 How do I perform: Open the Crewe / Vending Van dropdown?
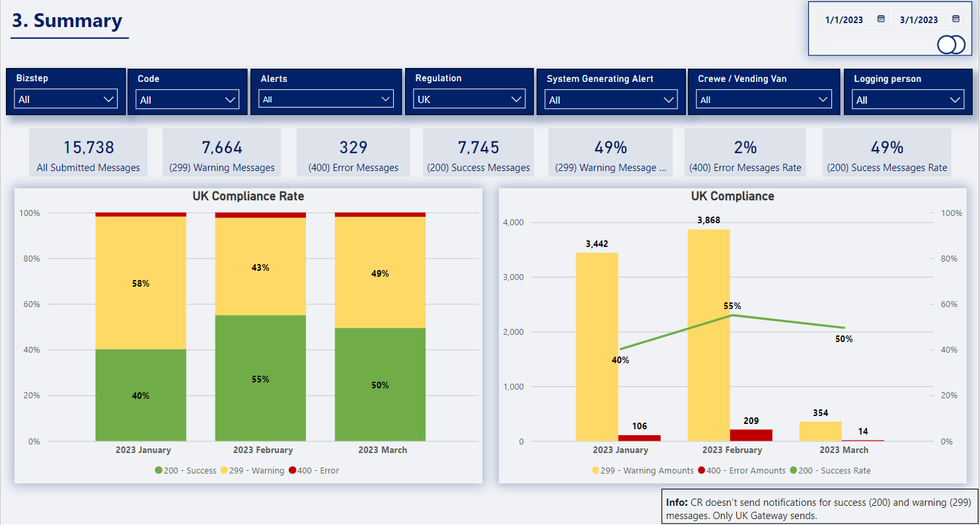tap(763, 100)
